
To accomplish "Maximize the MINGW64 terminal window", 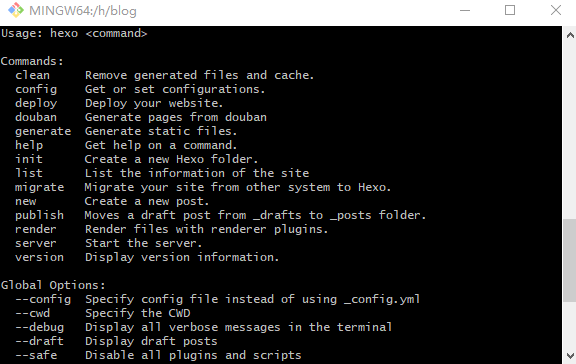I will click(510, 10).
